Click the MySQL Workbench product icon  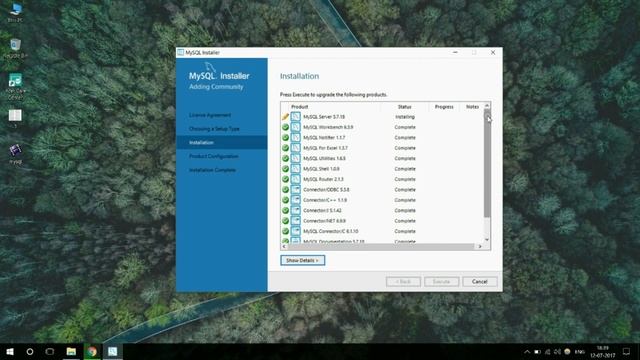pos(296,127)
